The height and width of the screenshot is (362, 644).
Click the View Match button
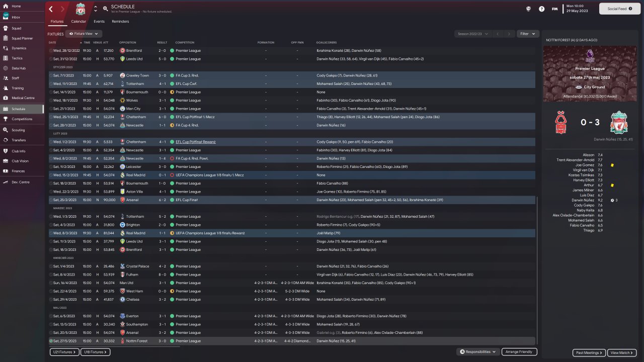622,352
